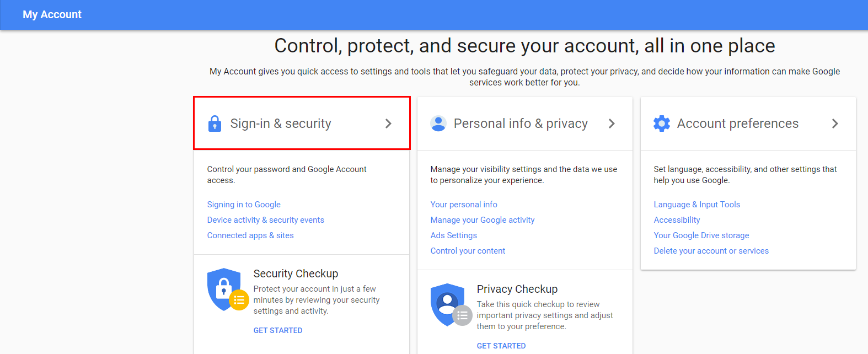Open Signing in to Google link
868x354 pixels.
[x=244, y=205]
